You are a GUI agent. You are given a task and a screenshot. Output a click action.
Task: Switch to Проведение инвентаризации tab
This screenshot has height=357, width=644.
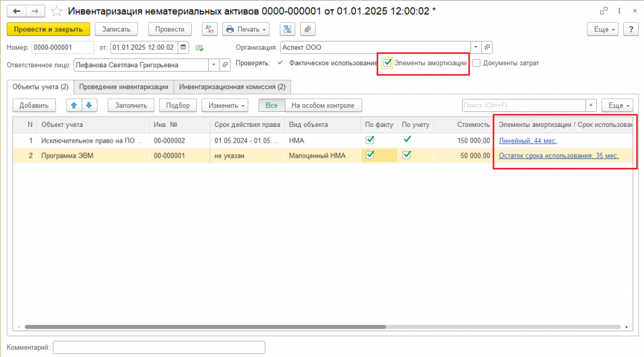124,87
